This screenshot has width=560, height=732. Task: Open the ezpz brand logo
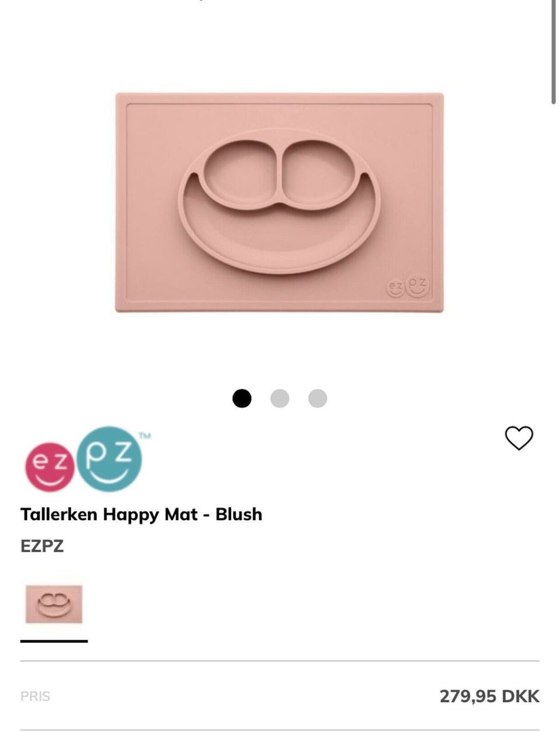86,459
